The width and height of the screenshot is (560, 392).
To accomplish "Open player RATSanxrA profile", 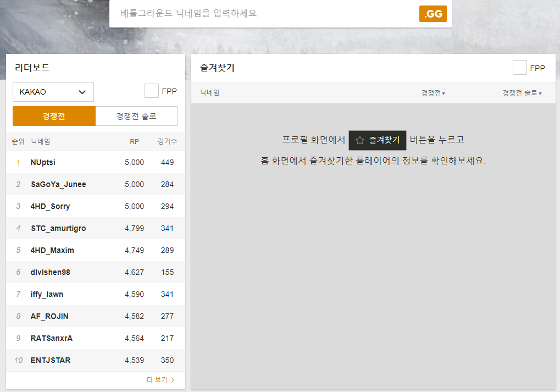I will point(52,338).
